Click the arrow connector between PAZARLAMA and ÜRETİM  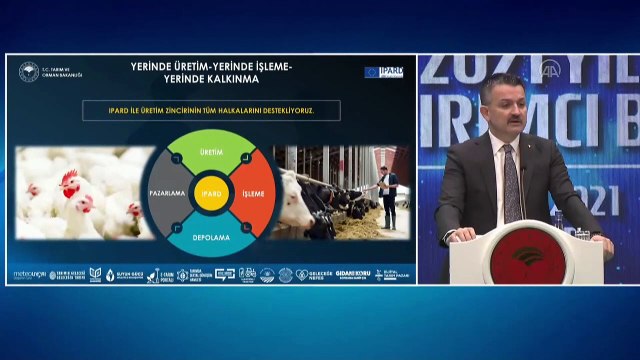pos(177,158)
